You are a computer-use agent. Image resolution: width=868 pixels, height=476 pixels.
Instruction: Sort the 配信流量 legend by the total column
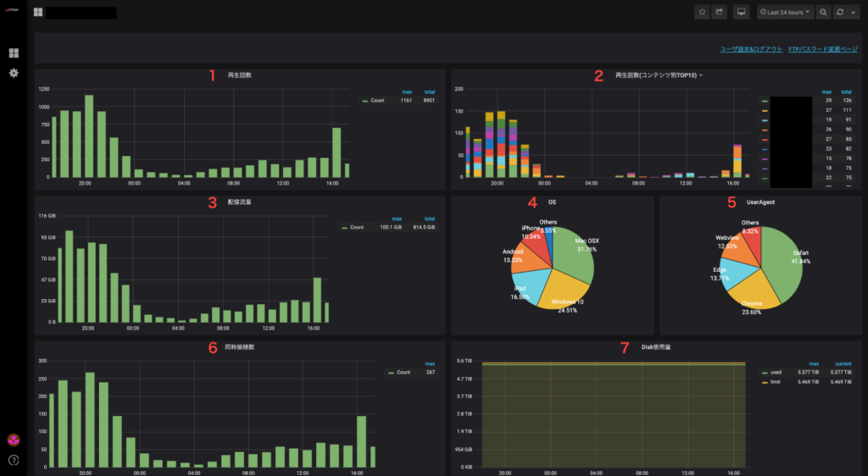[428, 219]
